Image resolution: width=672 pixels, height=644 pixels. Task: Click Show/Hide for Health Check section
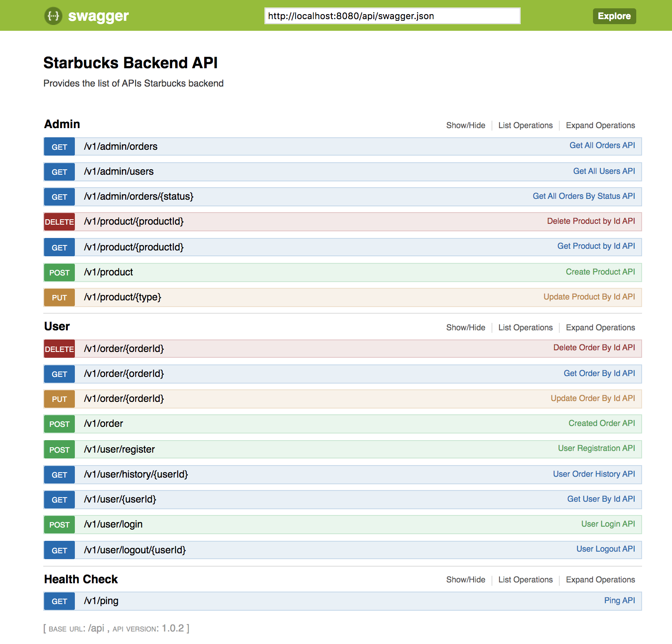pos(465,580)
